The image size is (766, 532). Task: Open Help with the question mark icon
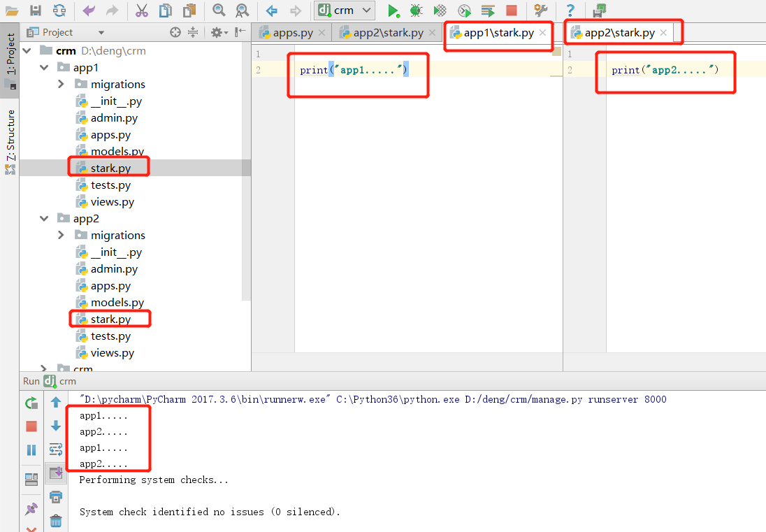[x=570, y=10]
